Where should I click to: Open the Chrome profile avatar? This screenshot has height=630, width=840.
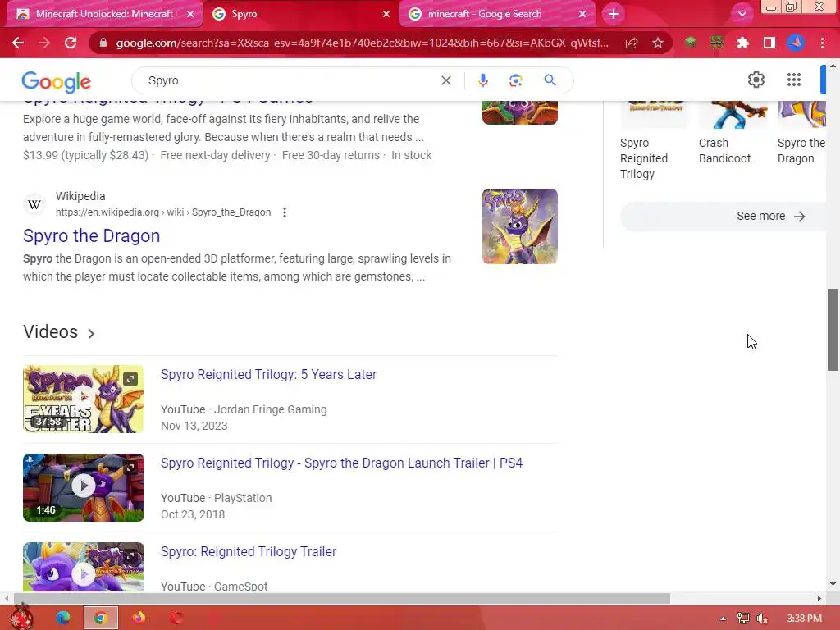tap(796, 43)
